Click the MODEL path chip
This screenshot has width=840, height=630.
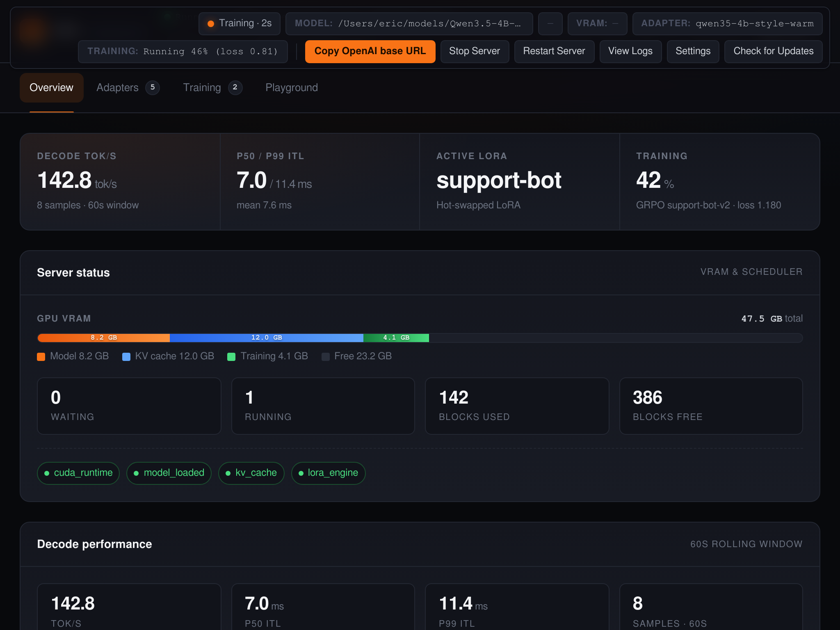click(x=409, y=23)
